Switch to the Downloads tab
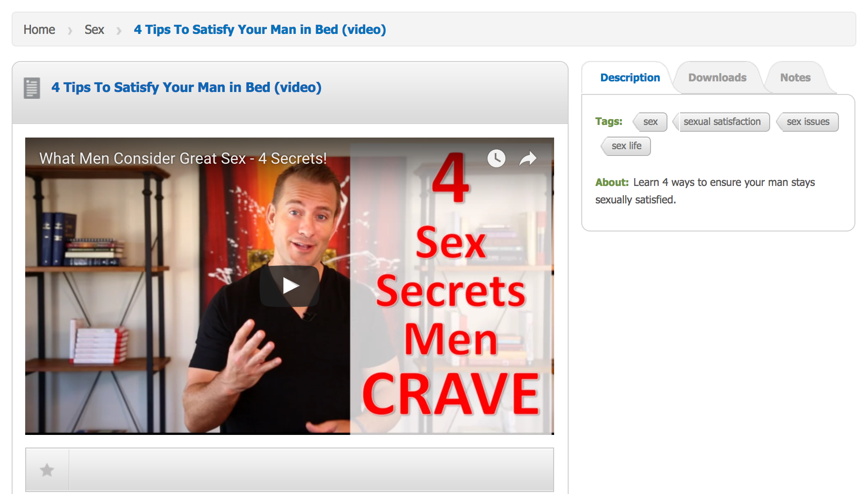This screenshot has width=868, height=494. (x=717, y=77)
